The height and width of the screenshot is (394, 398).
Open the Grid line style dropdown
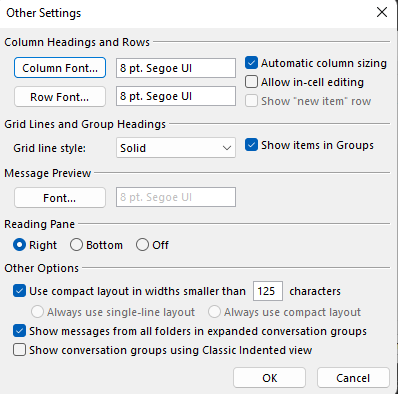click(176, 148)
